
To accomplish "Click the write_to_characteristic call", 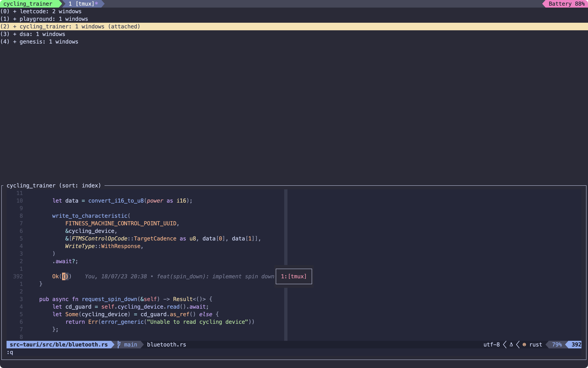I will [x=90, y=216].
